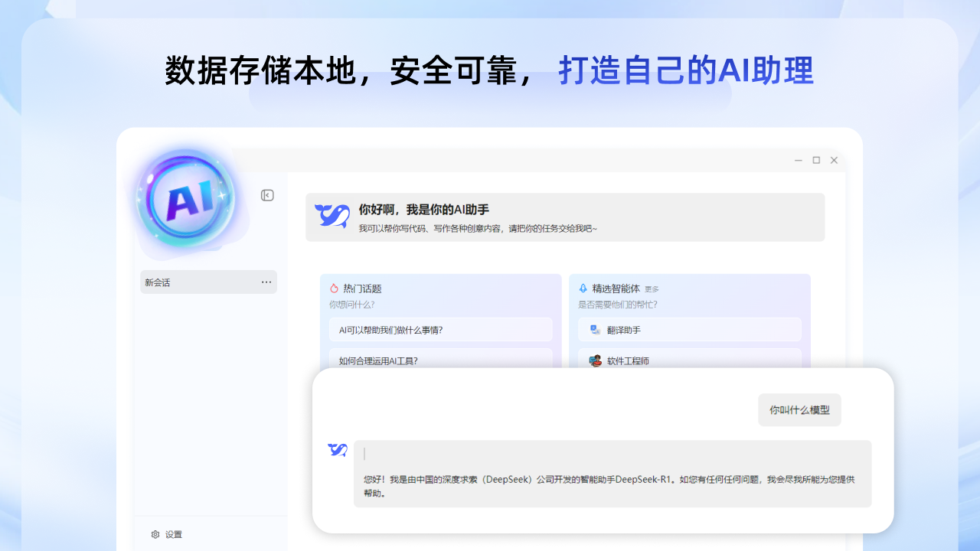Image resolution: width=980 pixels, height=551 pixels.
Task: Click the whale logo beside the greeting message
Action: [x=332, y=217]
